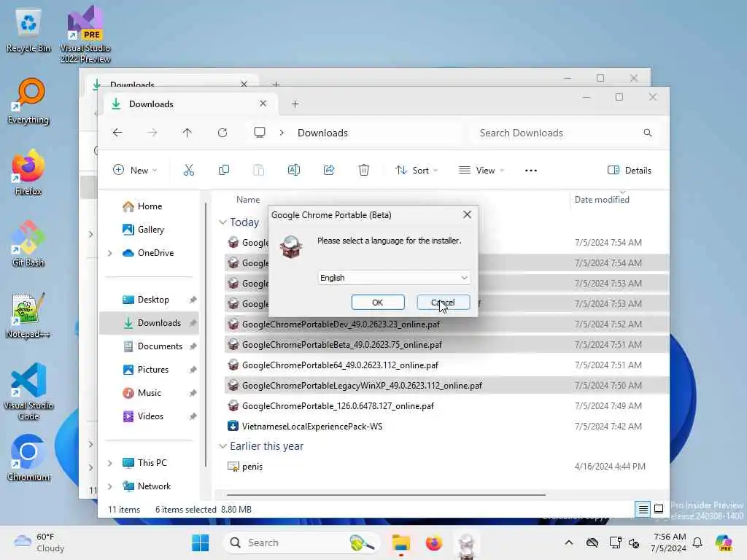Click the This PC monitor icon in address bar
747x560 pixels.
click(260, 133)
